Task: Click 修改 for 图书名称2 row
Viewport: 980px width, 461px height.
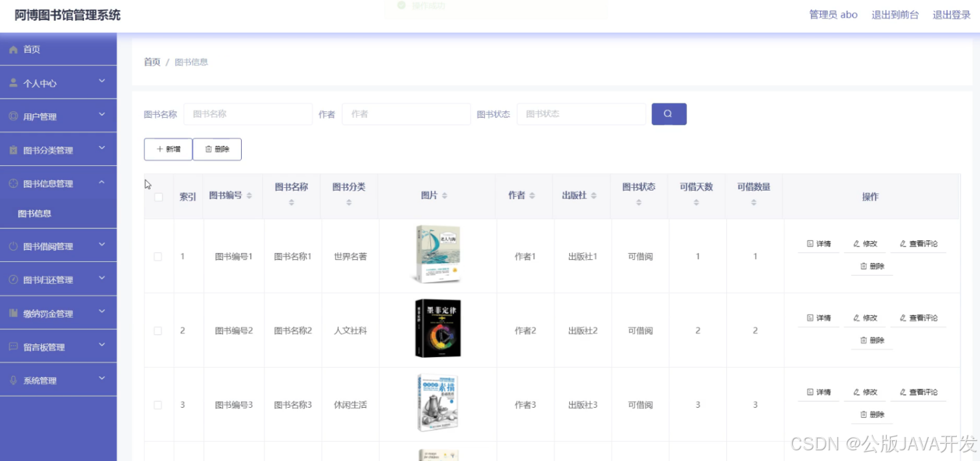Action: (865, 318)
